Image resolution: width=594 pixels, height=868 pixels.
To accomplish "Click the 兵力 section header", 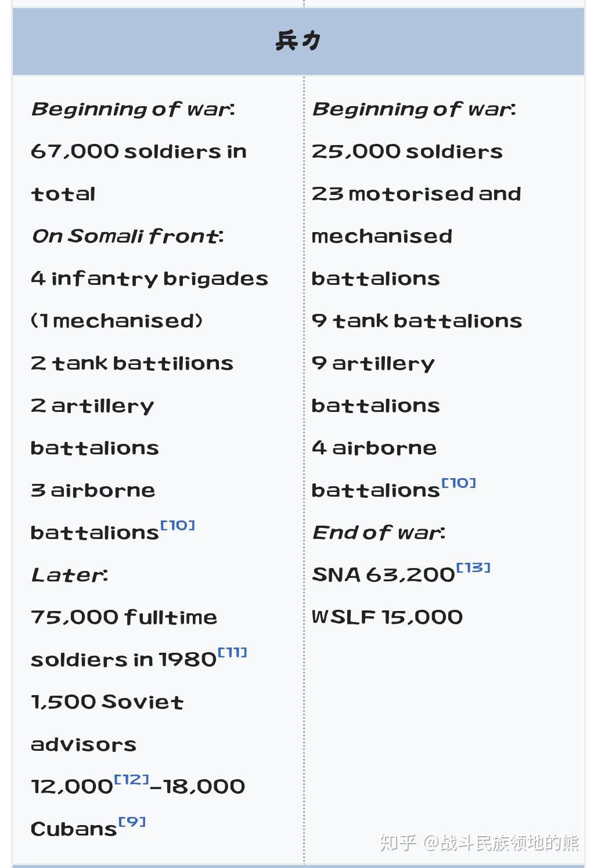I will click(298, 41).
